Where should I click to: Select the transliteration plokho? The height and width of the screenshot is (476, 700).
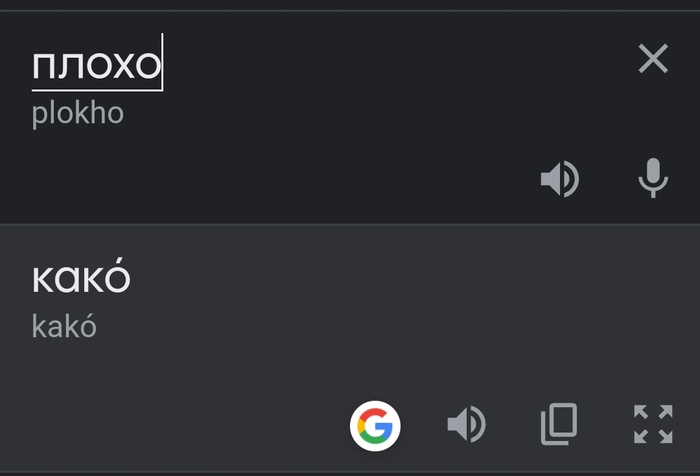pos(78,113)
